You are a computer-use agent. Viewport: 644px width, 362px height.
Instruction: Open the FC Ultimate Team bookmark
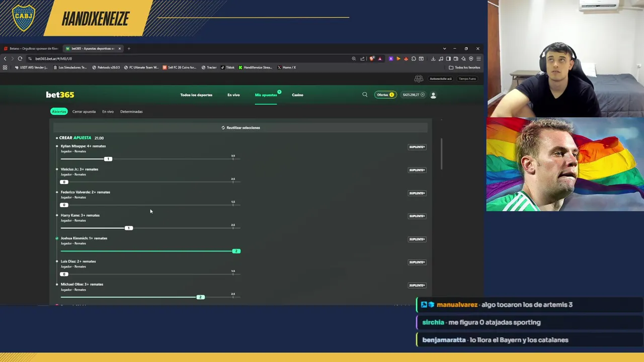coord(141,67)
